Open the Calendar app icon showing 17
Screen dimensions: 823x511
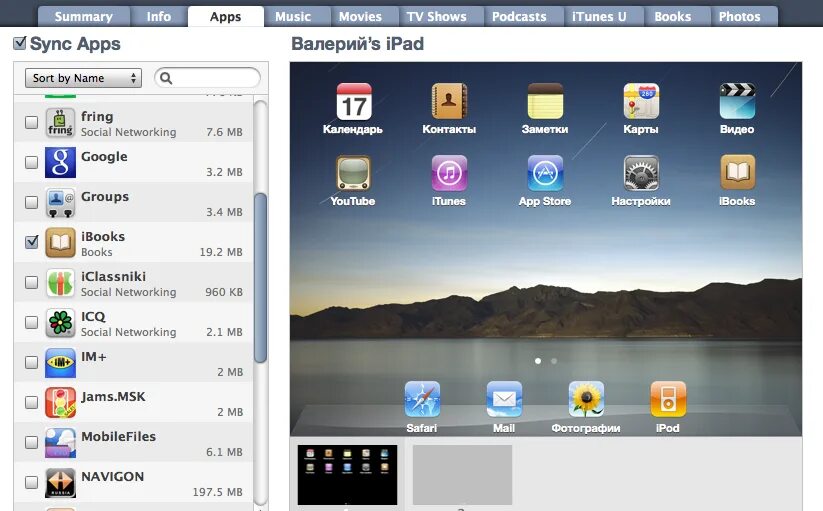354,101
